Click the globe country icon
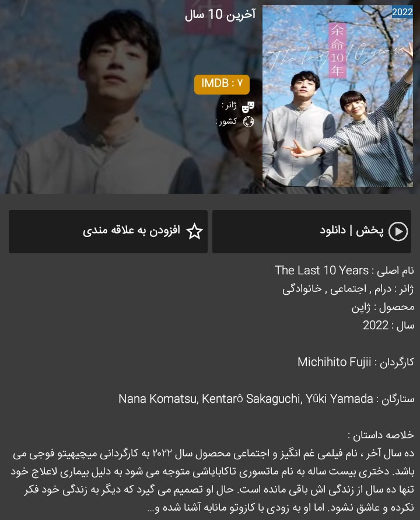The image size is (420, 520). point(249,122)
